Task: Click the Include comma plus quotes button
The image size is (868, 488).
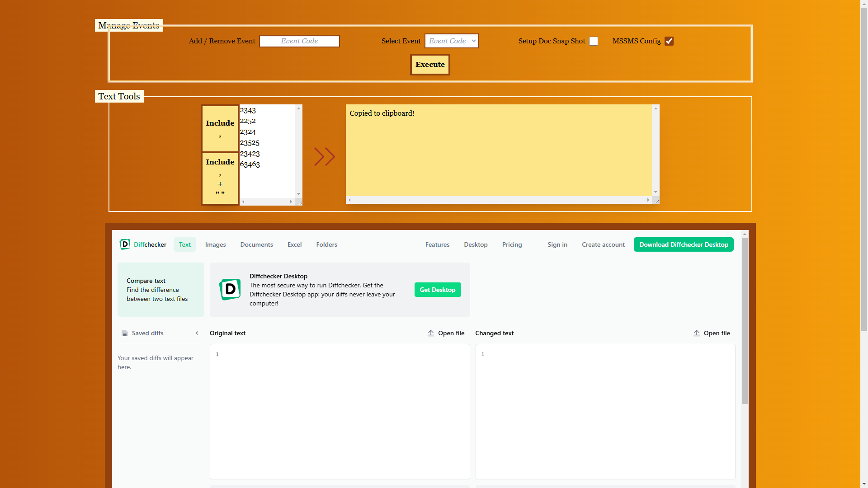Action: click(220, 178)
